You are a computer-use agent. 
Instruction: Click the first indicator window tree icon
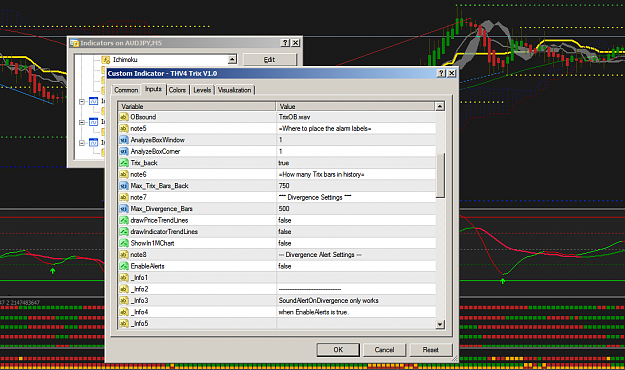(x=93, y=101)
